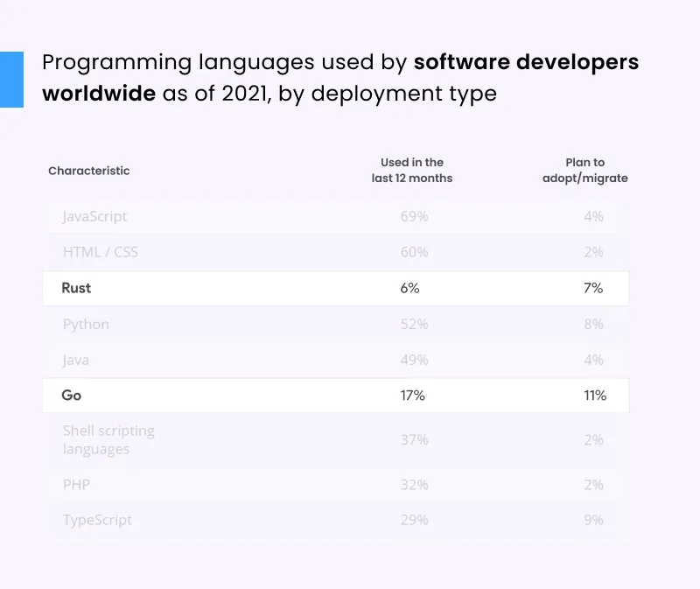Click the HTML / CSS row

point(336,252)
